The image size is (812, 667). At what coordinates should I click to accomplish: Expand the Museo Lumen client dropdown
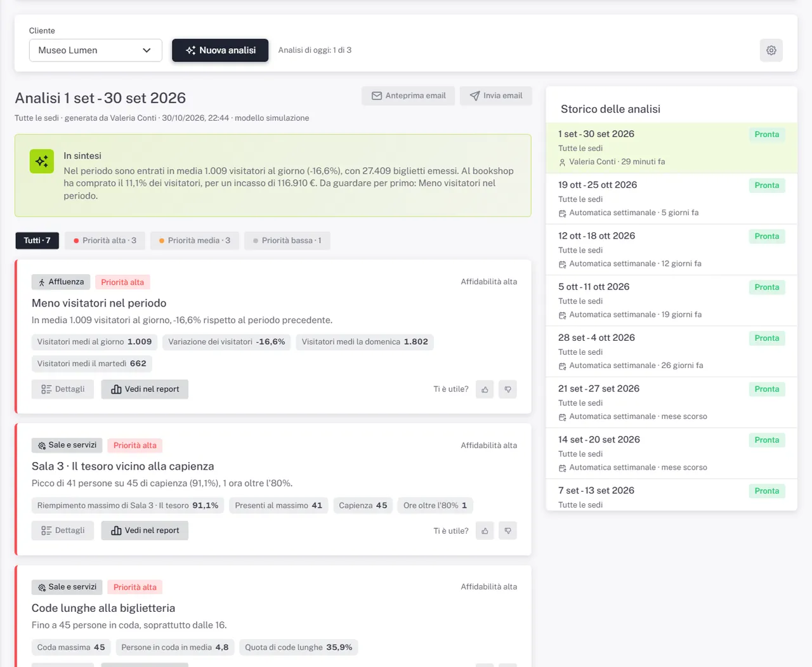(96, 50)
